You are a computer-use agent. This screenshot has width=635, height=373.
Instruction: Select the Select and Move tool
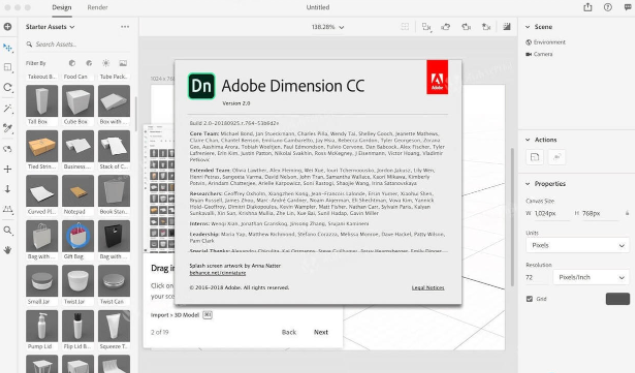(8, 47)
